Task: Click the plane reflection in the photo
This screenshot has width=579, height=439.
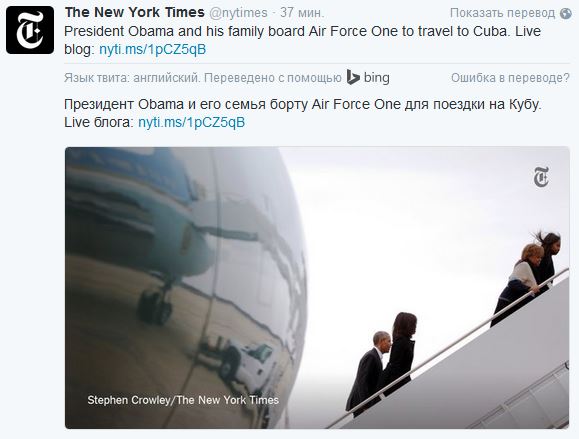Action: [x=155, y=236]
